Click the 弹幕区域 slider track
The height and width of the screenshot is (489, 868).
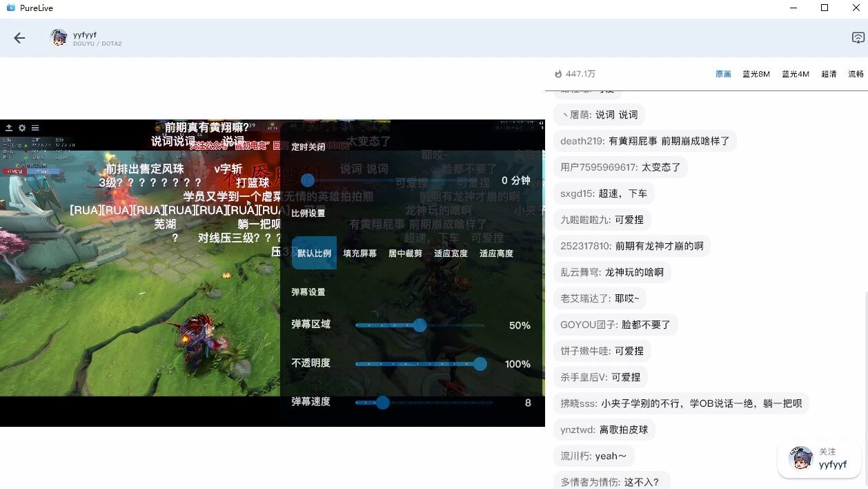pos(420,325)
